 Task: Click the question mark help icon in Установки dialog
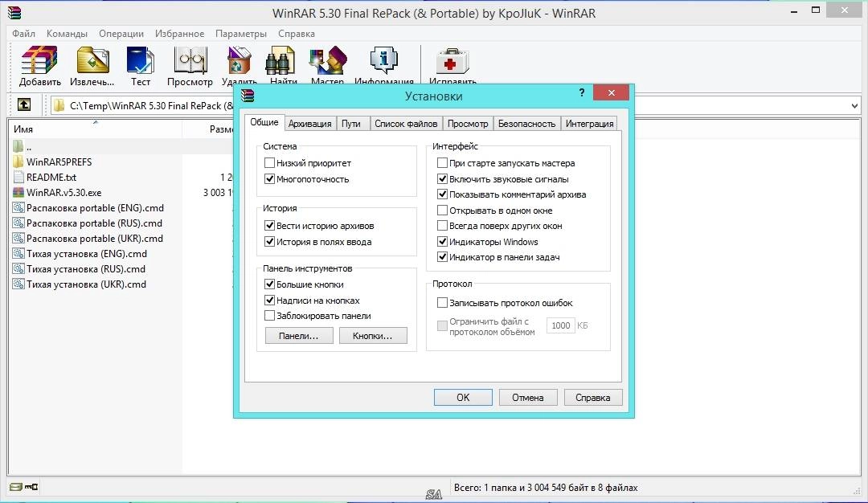pos(582,92)
